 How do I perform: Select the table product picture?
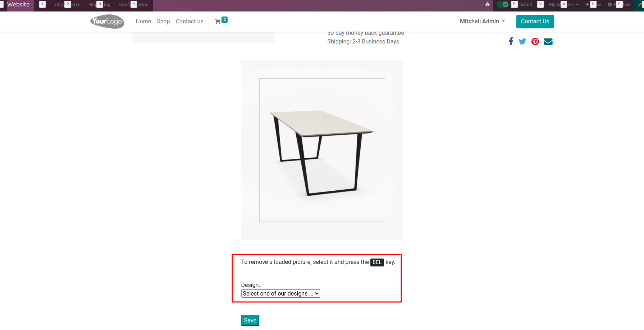[322, 150]
